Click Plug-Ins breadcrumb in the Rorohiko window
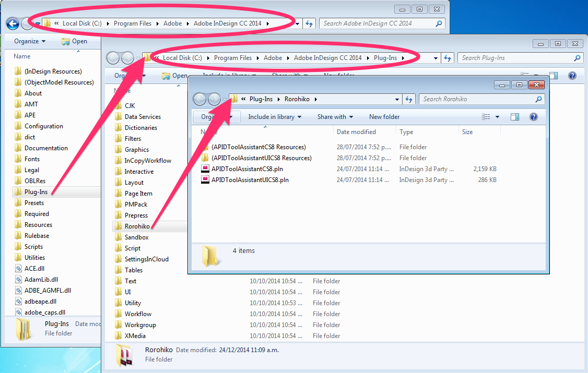Image resolution: width=588 pixels, height=373 pixels. 261,99
